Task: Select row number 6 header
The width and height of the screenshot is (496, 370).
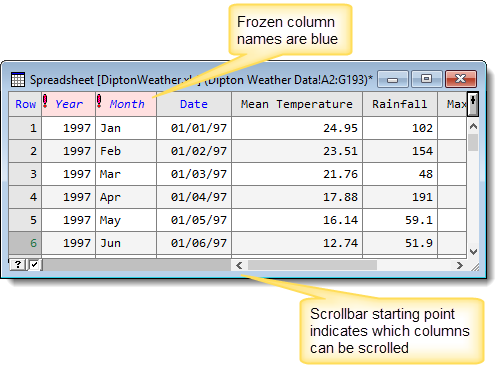Action: pos(25,243)
